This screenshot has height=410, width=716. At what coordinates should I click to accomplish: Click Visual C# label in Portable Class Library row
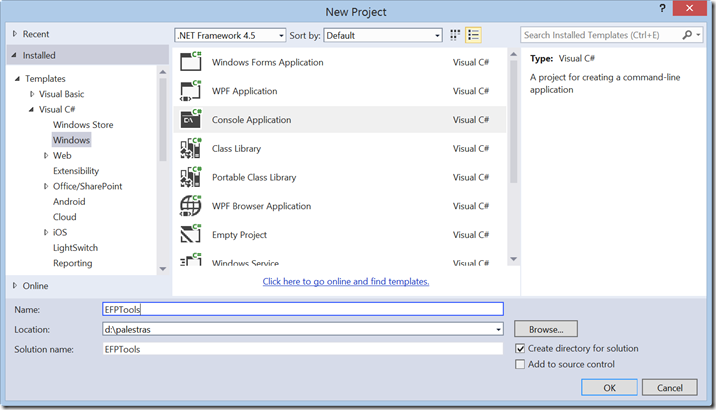471,177
